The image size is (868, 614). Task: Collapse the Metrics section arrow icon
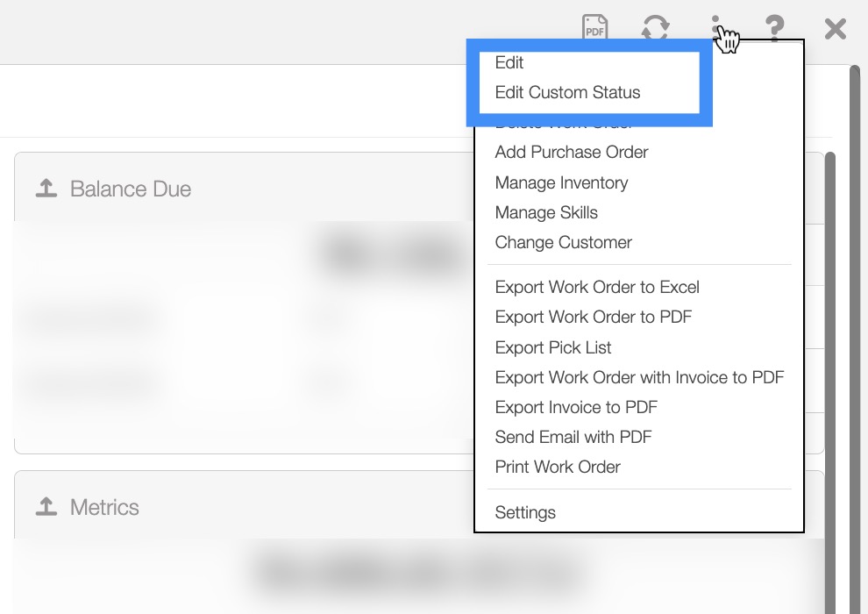coord(46,507)
